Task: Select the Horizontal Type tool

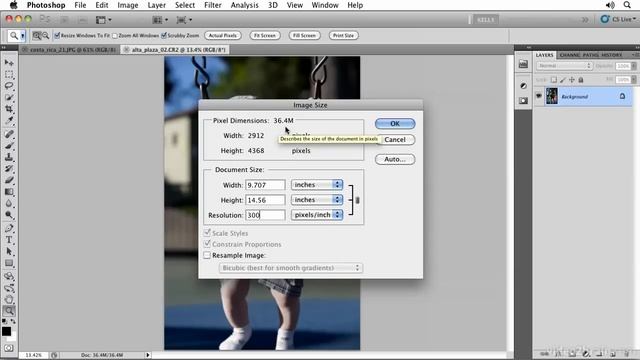Action: [x=9, y=240]
